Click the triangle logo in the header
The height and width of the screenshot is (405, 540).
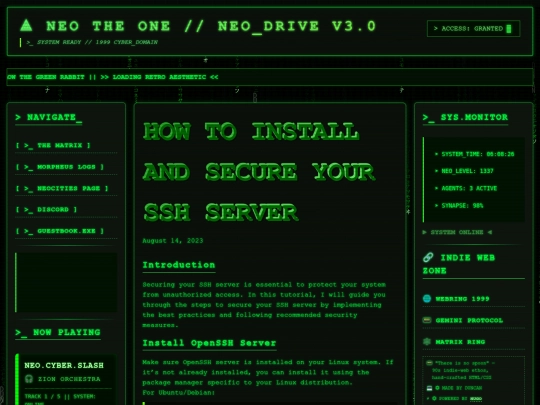26,25
